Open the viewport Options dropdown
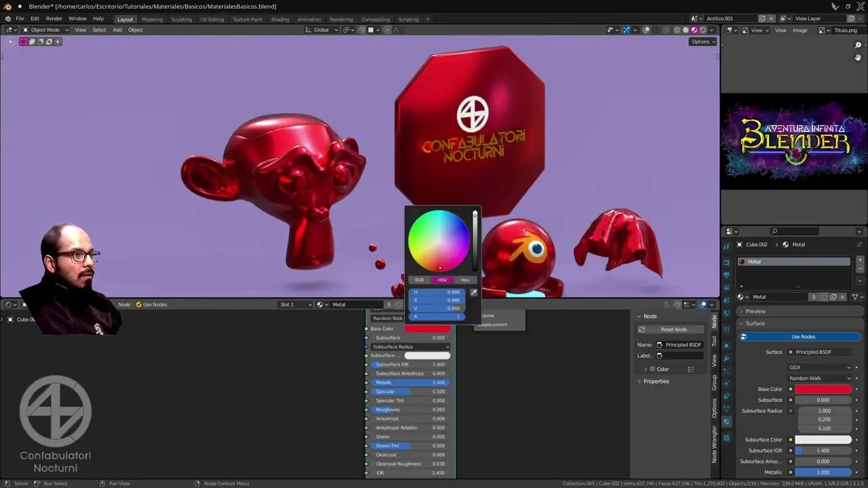The image size is (868, 488). [703, 42]
